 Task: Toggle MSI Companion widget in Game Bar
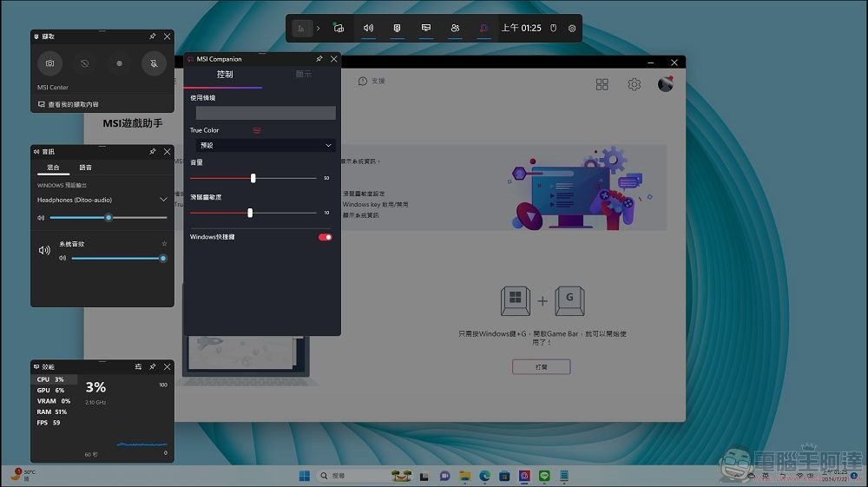pyautogui.click(x=483, y=29)
